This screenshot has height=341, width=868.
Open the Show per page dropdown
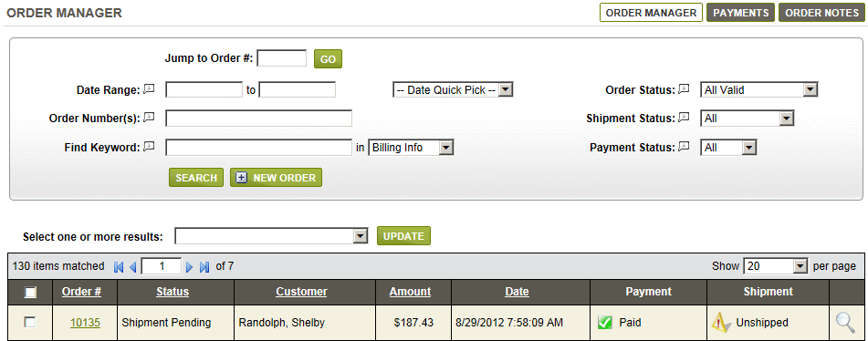click(x=776, y=266)
